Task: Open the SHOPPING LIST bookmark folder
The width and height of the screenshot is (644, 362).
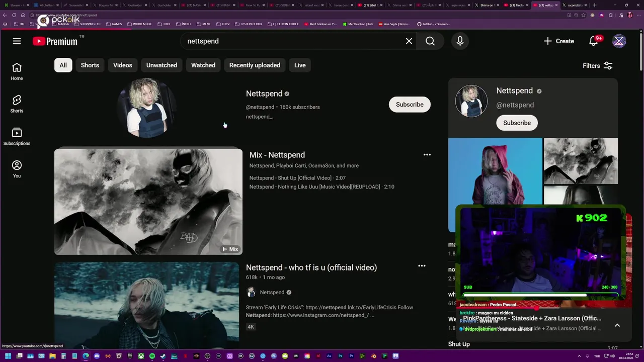Action: (x=88, y=24)
